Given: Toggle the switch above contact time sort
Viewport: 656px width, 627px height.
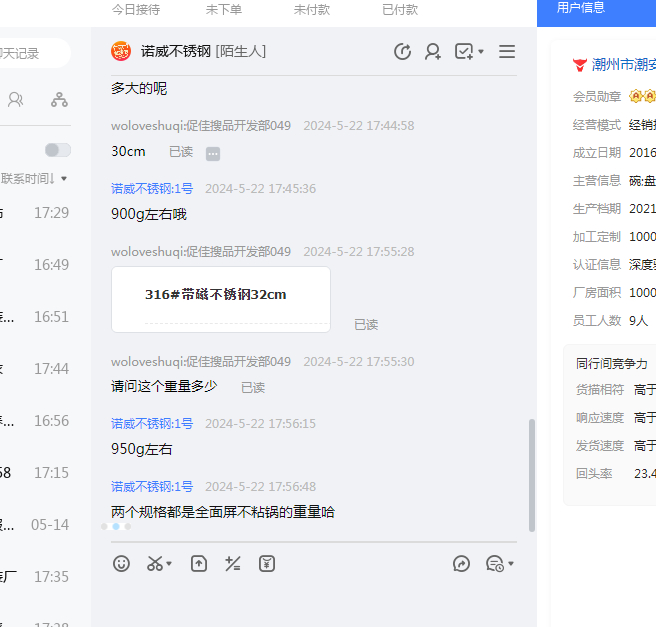Looking at the screenshot, I should [x=58, y=150].
